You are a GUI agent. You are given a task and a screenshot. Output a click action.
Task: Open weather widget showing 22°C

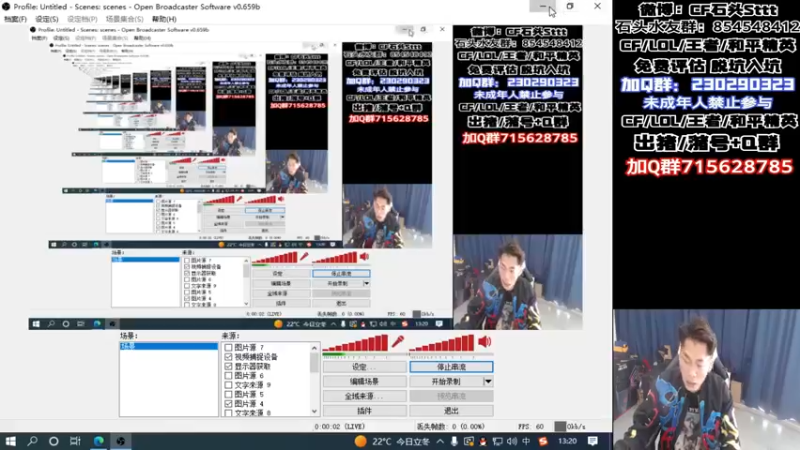pos(392,441)
